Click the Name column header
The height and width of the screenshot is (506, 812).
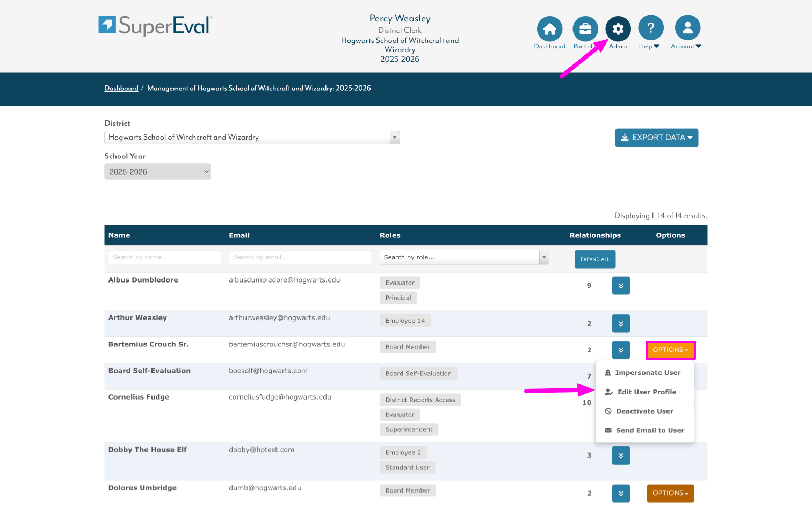coord(119,235)
